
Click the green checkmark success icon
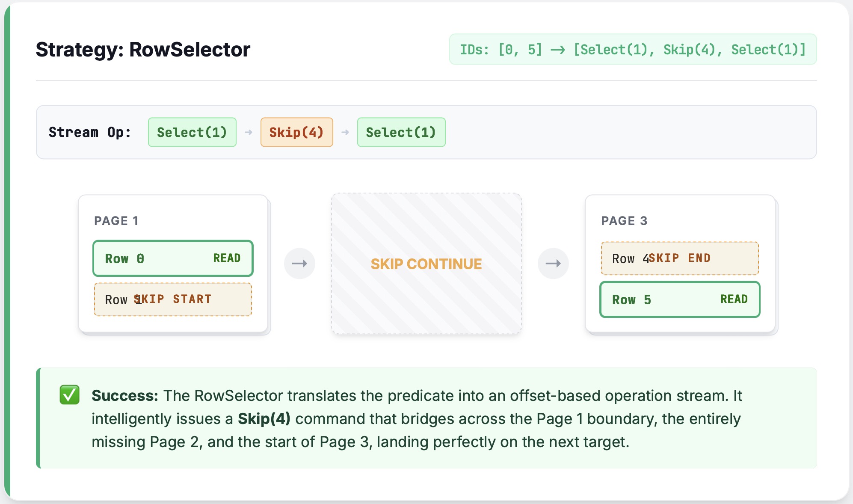69,394
